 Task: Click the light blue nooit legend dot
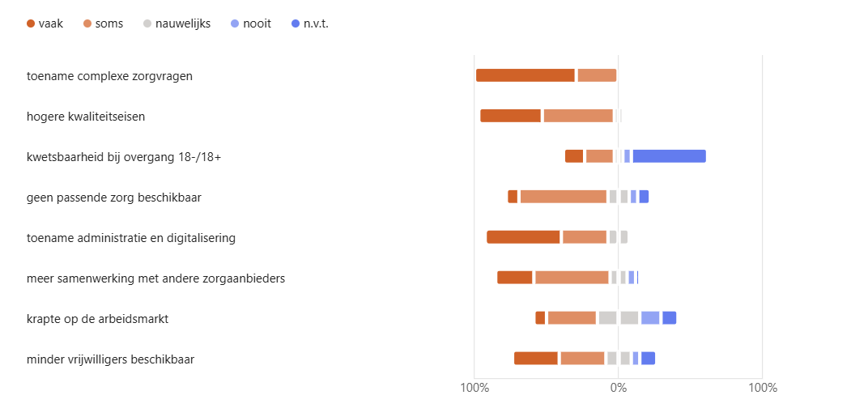tap(235, 23)
